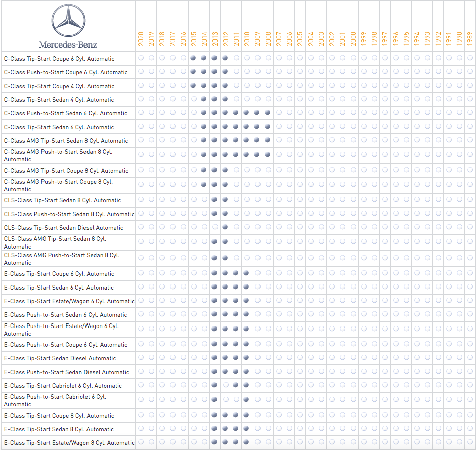Click the 2013 year column header
The width and height of the screenshot is (476, 450).
(x=214, y=38)
